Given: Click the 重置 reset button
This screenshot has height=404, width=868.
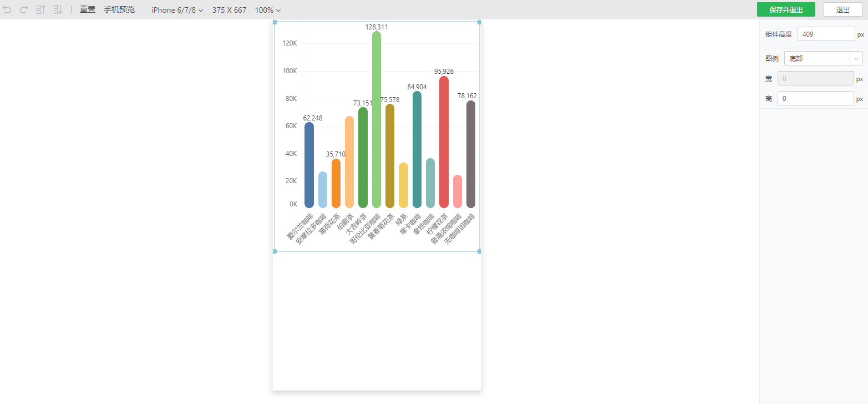Looking at the screenshot, I should click(x=88, y=10).
